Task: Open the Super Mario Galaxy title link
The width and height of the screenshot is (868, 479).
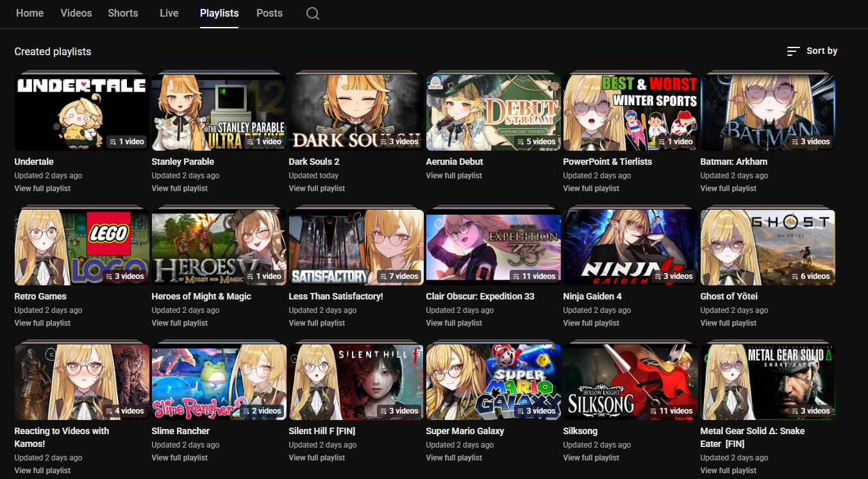Action: pos(465,431)
